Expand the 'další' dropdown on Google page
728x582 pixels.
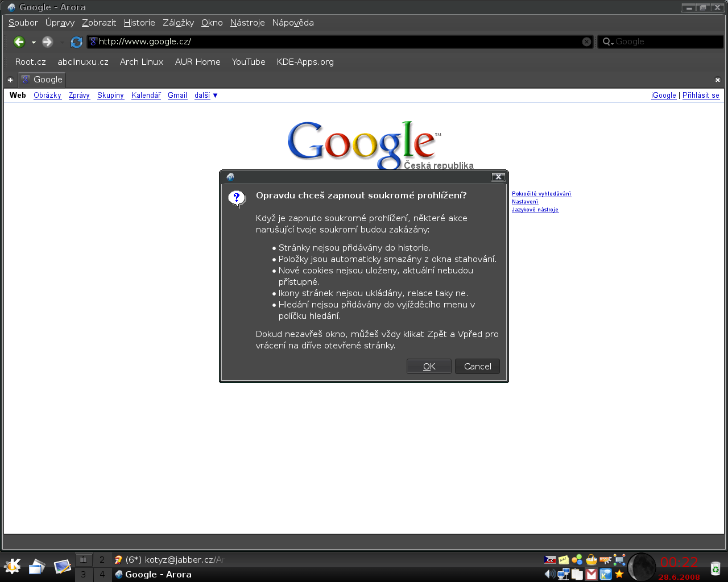206,95
